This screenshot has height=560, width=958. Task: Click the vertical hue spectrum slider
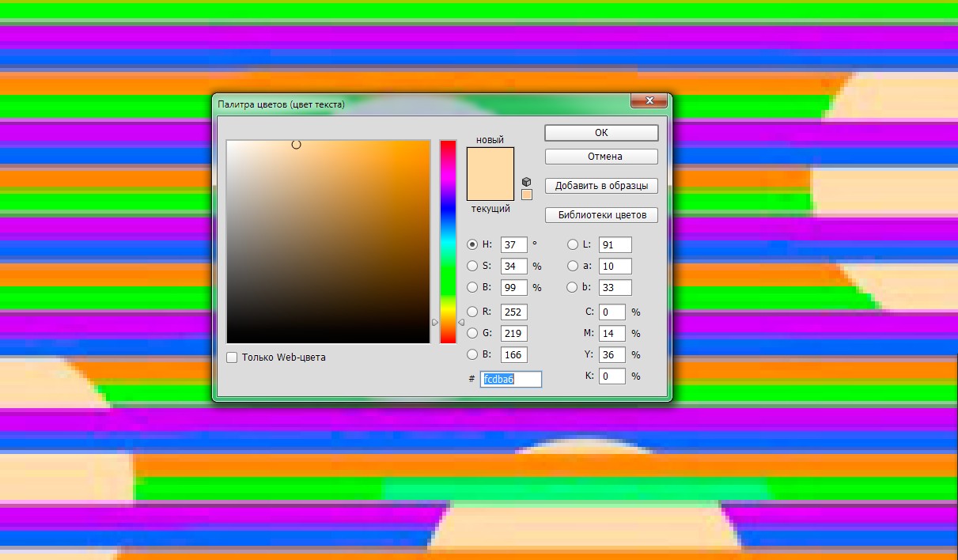pos(449,241)
